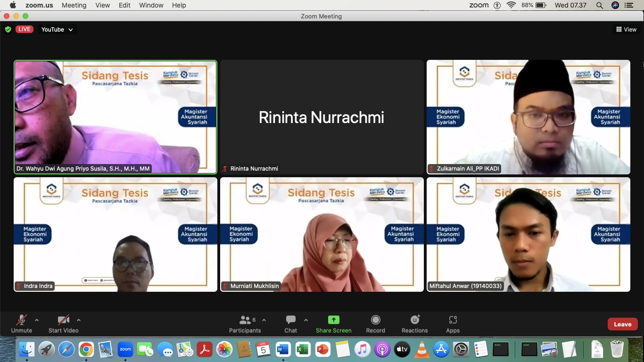The width and height of the screenshot is (644, 362).
Task: Select Miftahul Anwar (19140033) video tile
Action: (528, 234)
